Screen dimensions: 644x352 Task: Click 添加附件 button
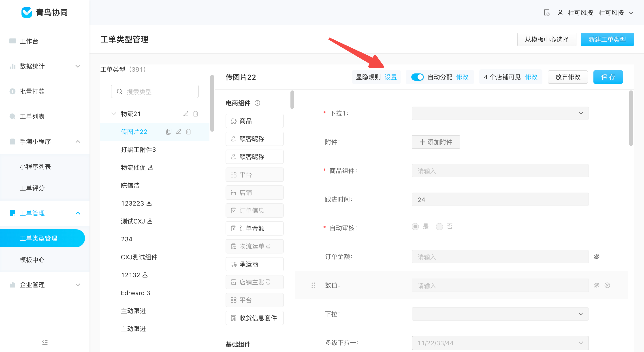(436, 142)
